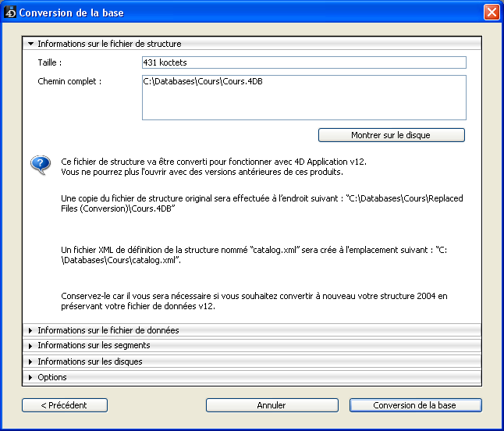Click the "Taille :" label

[50, 62]
